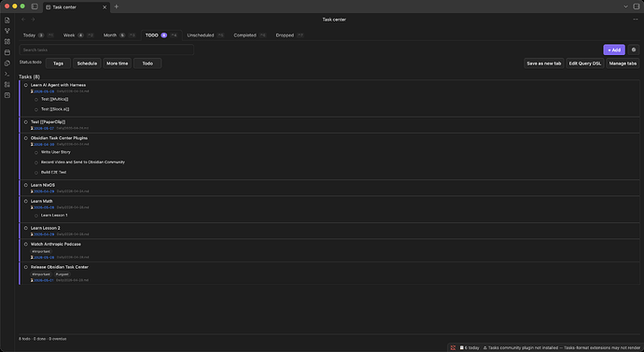644x352 pixels.
Task: Open graph view from the ribbon
Action: (x=7, y=31)
